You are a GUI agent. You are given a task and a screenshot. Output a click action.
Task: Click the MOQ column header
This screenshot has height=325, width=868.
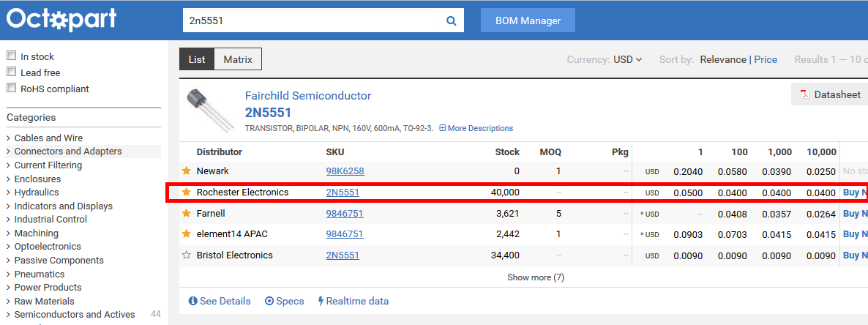550,152
